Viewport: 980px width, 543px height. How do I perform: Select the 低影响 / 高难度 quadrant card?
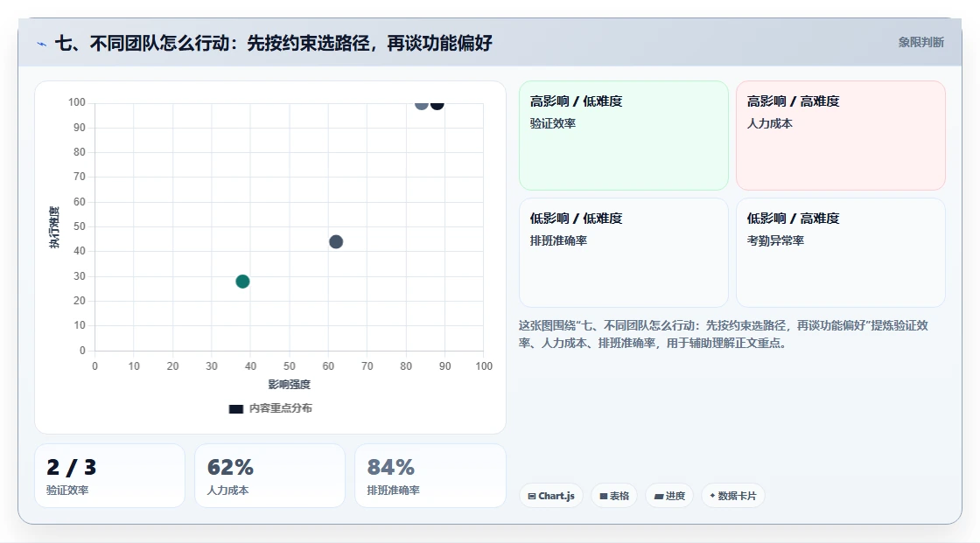(841, 253)
